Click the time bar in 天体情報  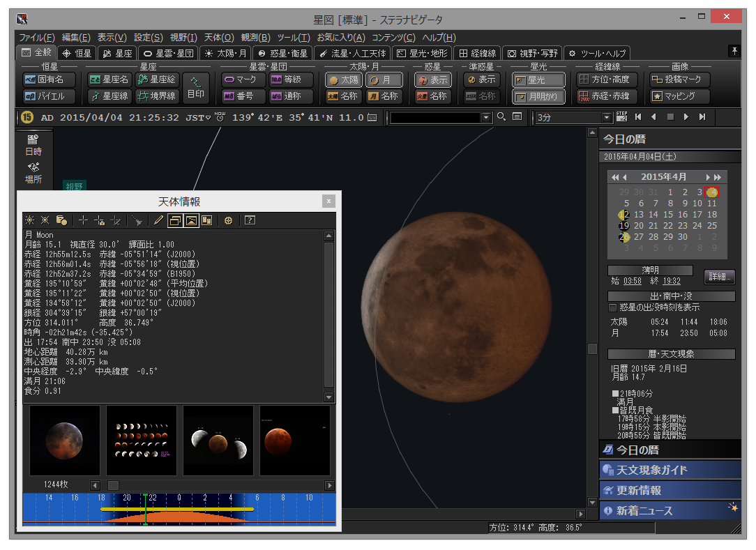click(x=179, y=509)
